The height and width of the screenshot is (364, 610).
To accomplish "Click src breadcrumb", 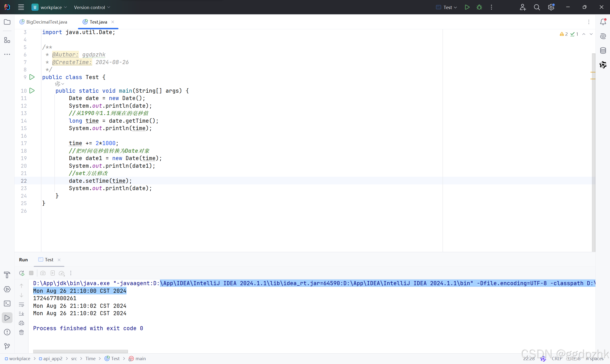I will pyautogui.click(x=74, y=359).
